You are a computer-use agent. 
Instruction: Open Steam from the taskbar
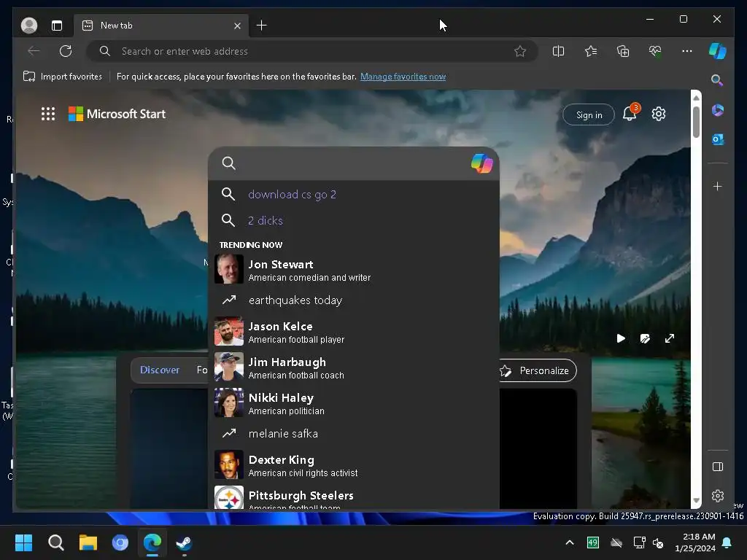pyautogui.click(x=185, y=542)
